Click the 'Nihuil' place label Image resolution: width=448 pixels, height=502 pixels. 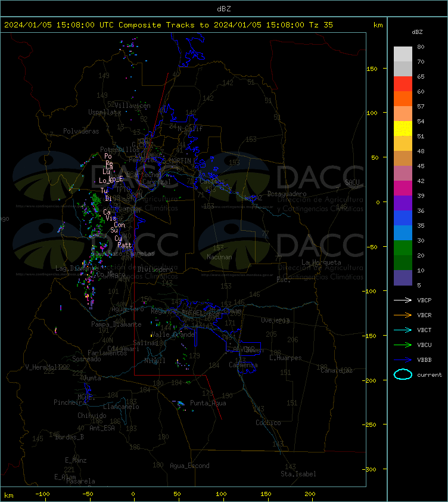click(x=155, y=361)
